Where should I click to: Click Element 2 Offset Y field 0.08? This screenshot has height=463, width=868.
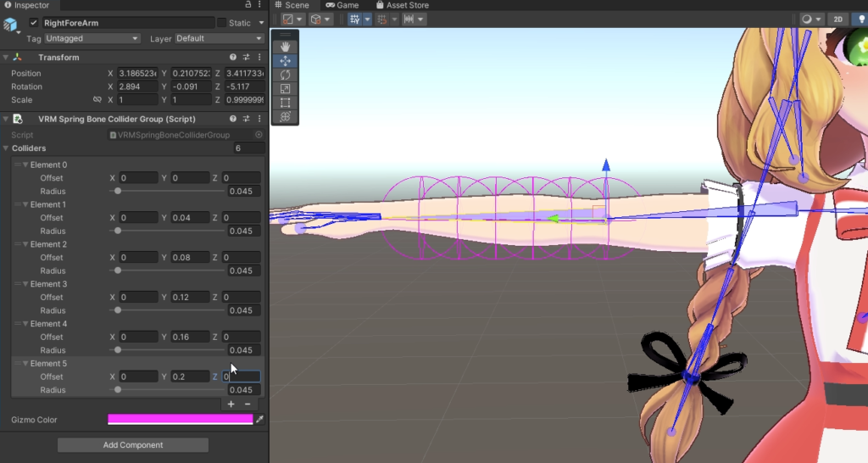pos(189,258)
